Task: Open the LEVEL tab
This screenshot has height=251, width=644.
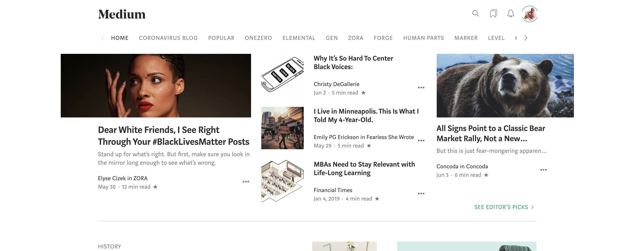Action: (x=496, y=38)
